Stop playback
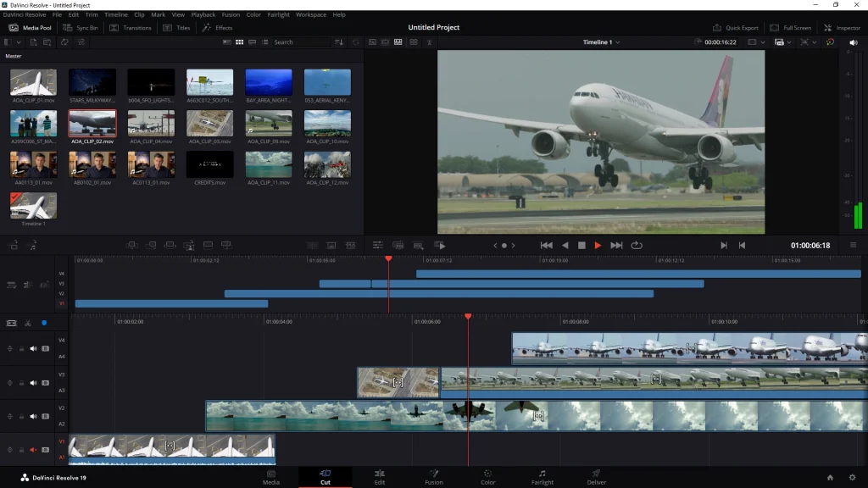Viewport: 868px width, 488px height. [x=581, y=245]
